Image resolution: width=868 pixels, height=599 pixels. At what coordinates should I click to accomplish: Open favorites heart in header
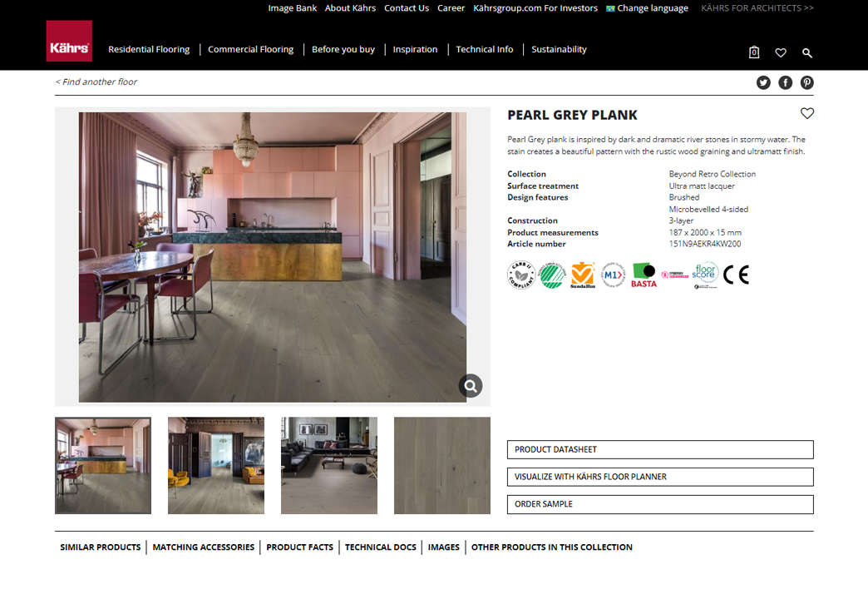pos(781,52)
